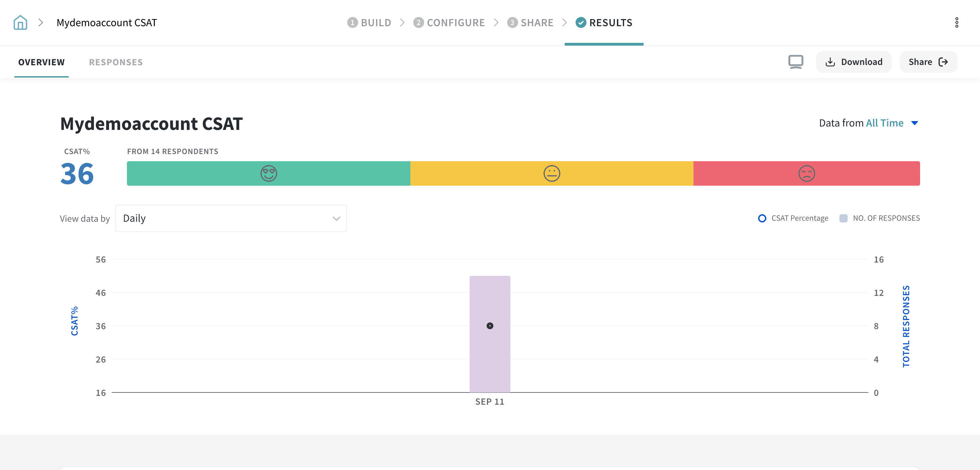
Task: Switch to the Responses tab
Action: (116, 62)
